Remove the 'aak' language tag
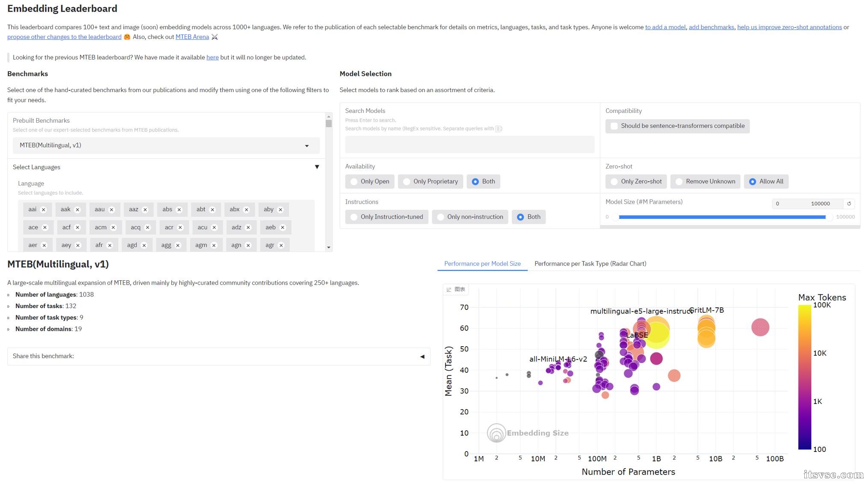The width and height of the screenshot is (868, 487). [77, 210]
